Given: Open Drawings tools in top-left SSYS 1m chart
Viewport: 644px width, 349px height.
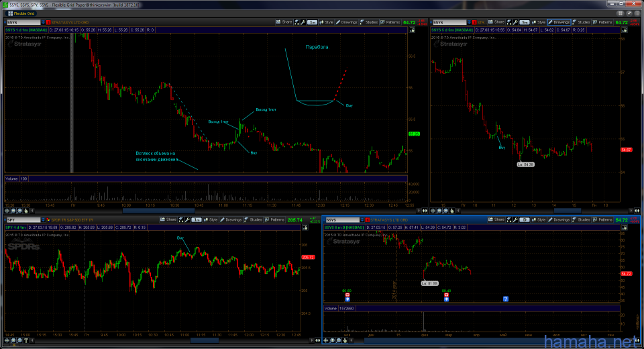Looking at the screenshot, I should click(x=346, y=22).
